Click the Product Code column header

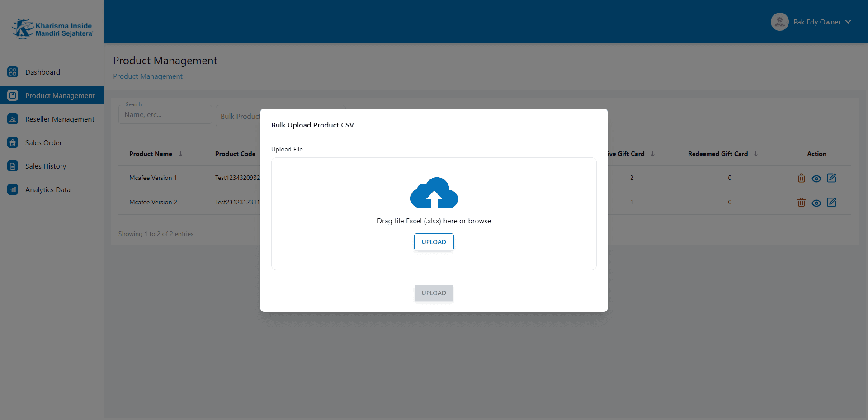pos(235,154)
